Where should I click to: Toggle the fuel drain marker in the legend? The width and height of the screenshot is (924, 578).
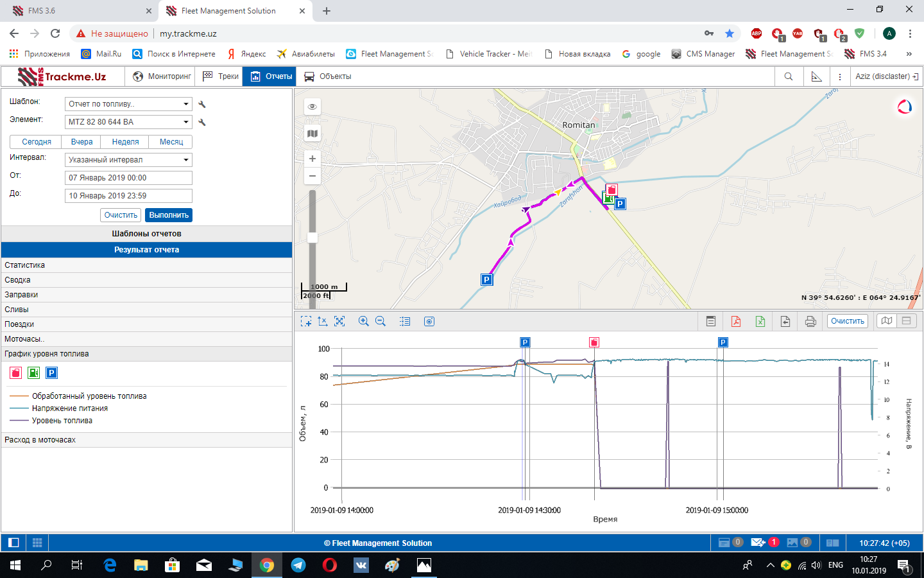[16, 372]
